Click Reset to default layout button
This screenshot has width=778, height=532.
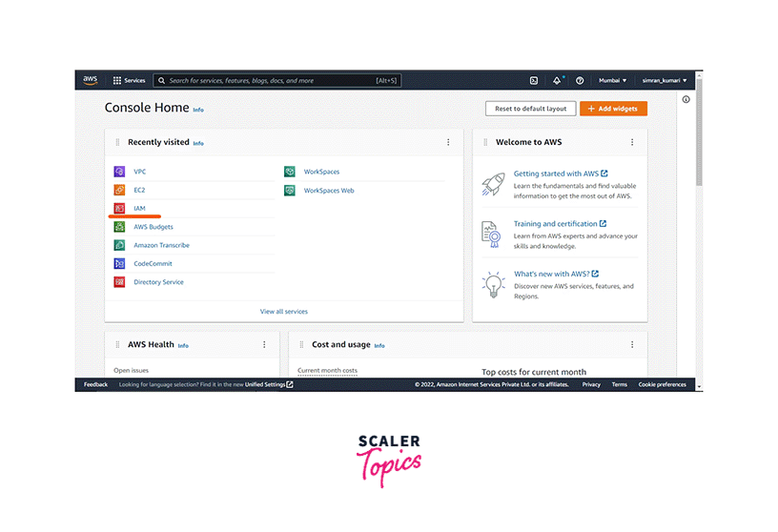point(530,109)
